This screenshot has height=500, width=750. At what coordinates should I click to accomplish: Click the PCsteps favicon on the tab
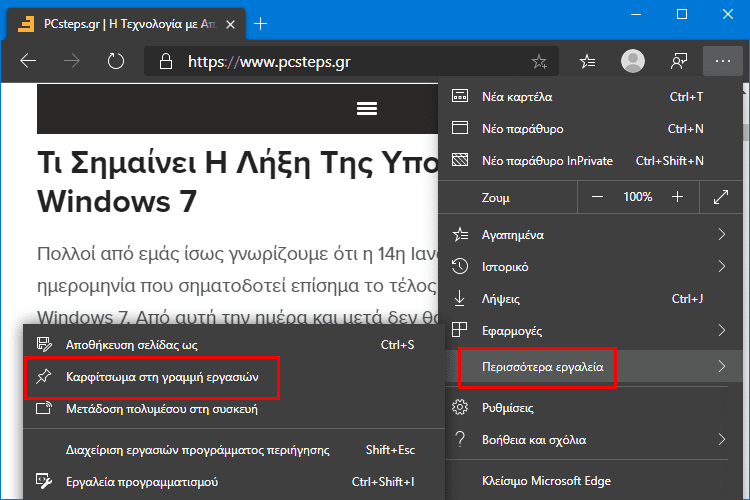click(26, 24)
